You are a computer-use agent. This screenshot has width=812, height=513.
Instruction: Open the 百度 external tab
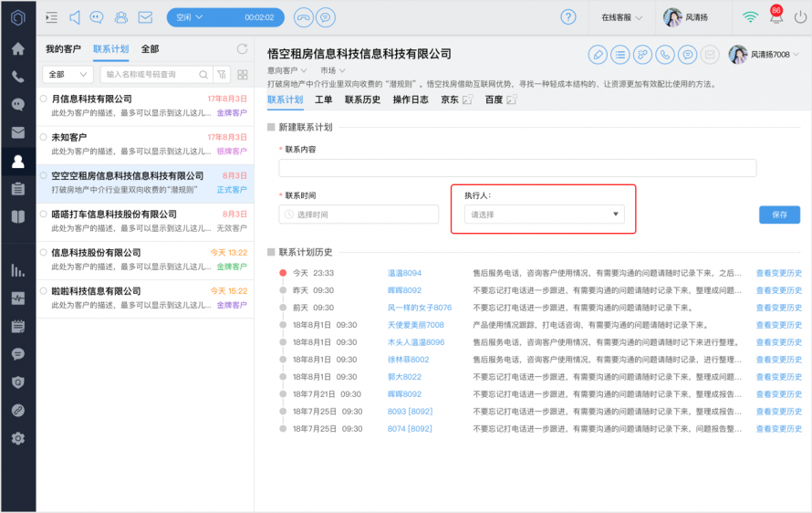500,99
